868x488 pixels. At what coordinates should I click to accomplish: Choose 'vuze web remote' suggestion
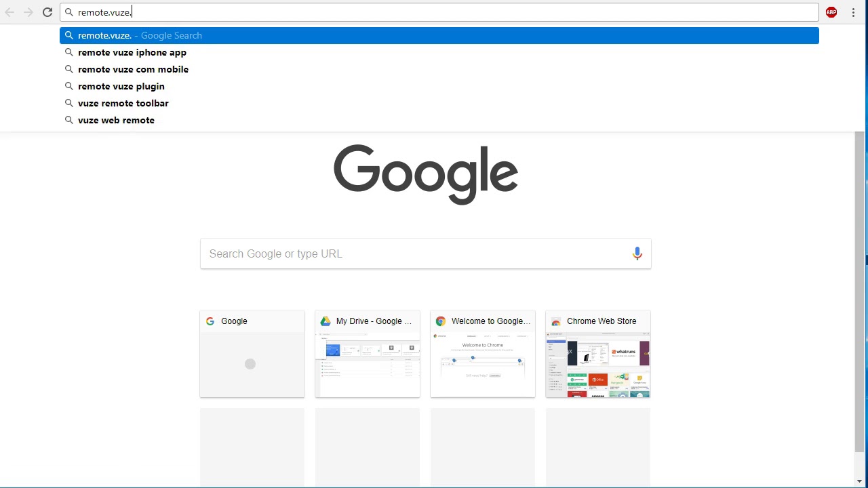pyautogui.click(x=439, y=120)
